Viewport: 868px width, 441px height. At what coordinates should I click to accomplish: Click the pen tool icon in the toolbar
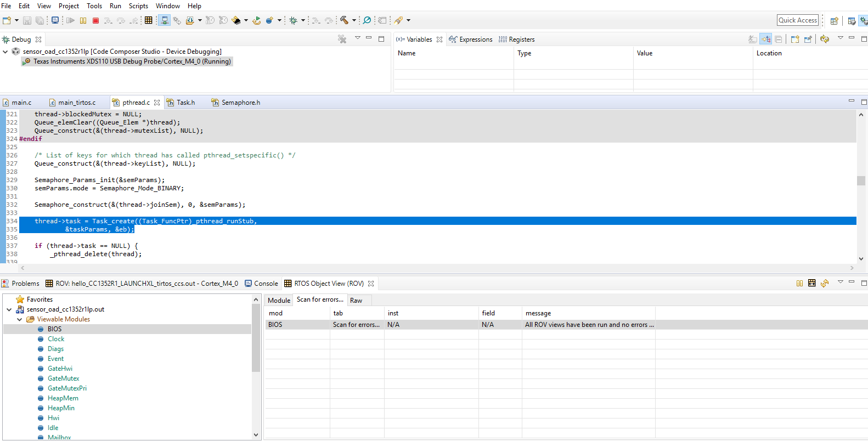click(399, 20)
